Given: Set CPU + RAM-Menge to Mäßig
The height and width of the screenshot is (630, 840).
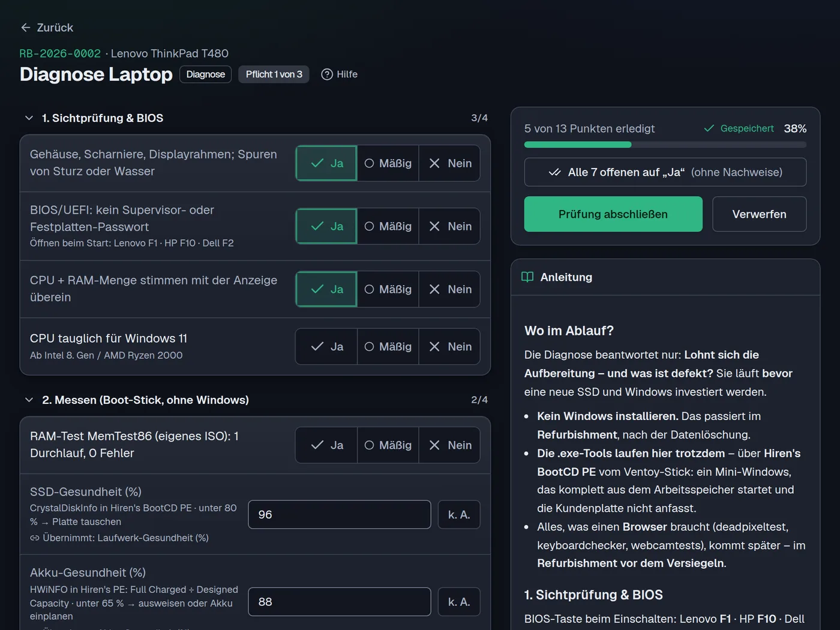Looking at the screenshot, I should pos(388,289).
